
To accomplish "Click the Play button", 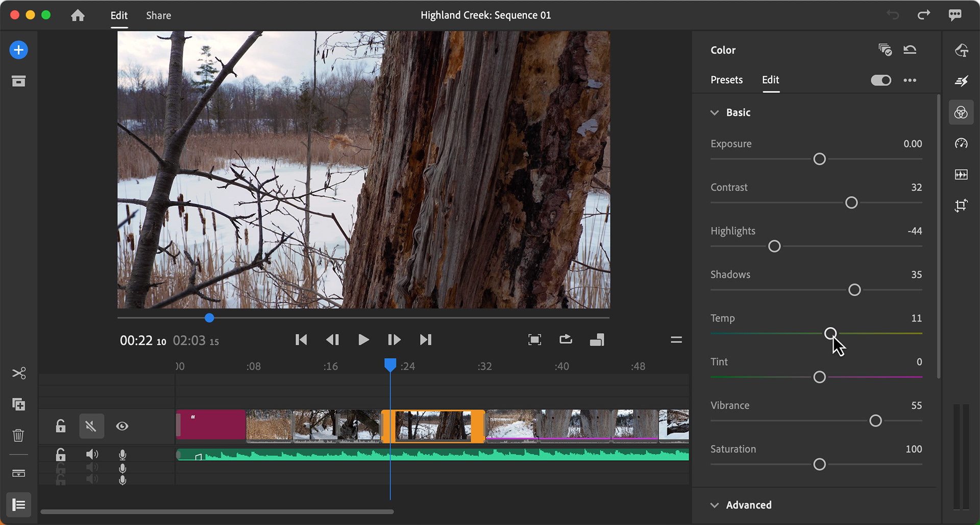I will [x=363, y=340].
